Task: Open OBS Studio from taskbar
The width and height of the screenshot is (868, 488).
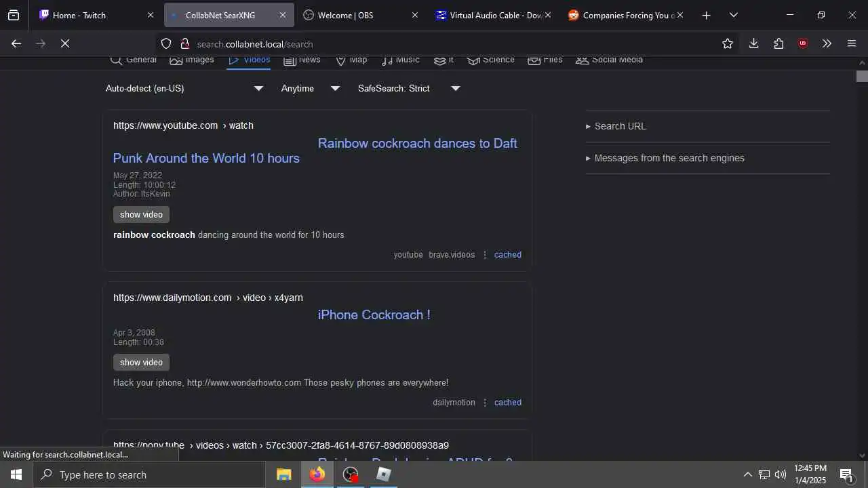Action: (351, 474)
